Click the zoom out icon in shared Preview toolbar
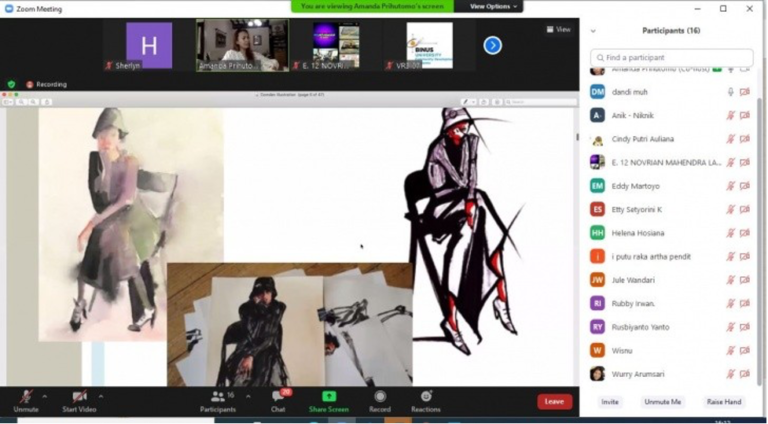The width and height of the screenshot is (768, 424). pyautogui.click(x=21, y=102)
